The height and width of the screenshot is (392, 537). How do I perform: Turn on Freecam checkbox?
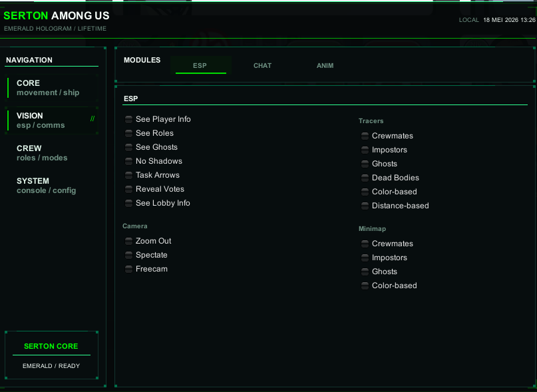coord(129,270)
